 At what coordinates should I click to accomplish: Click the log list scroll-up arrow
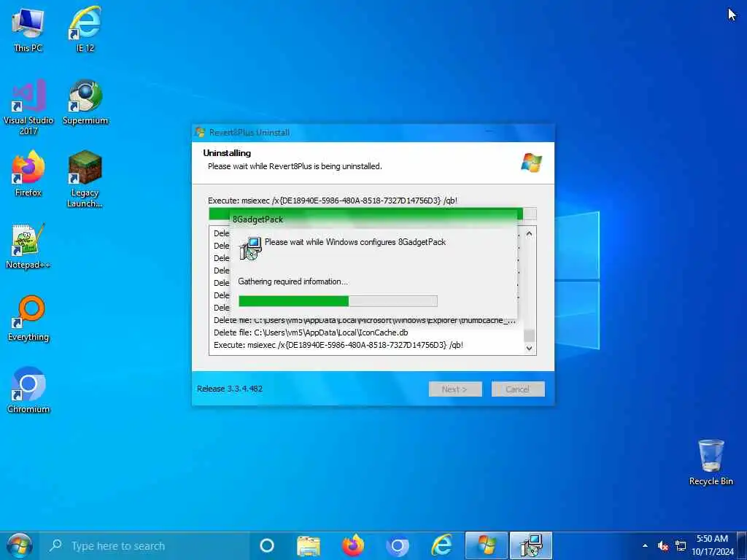pos(529,234)
